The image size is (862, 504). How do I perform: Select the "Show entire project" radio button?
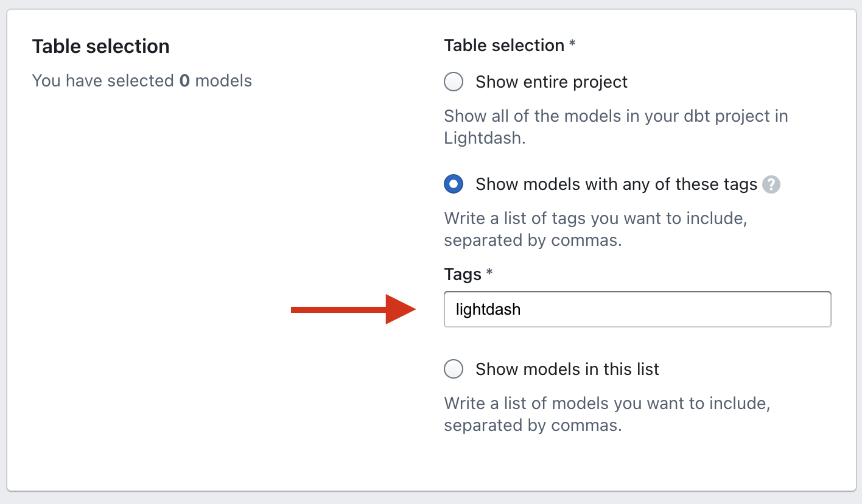pos(454,82)
